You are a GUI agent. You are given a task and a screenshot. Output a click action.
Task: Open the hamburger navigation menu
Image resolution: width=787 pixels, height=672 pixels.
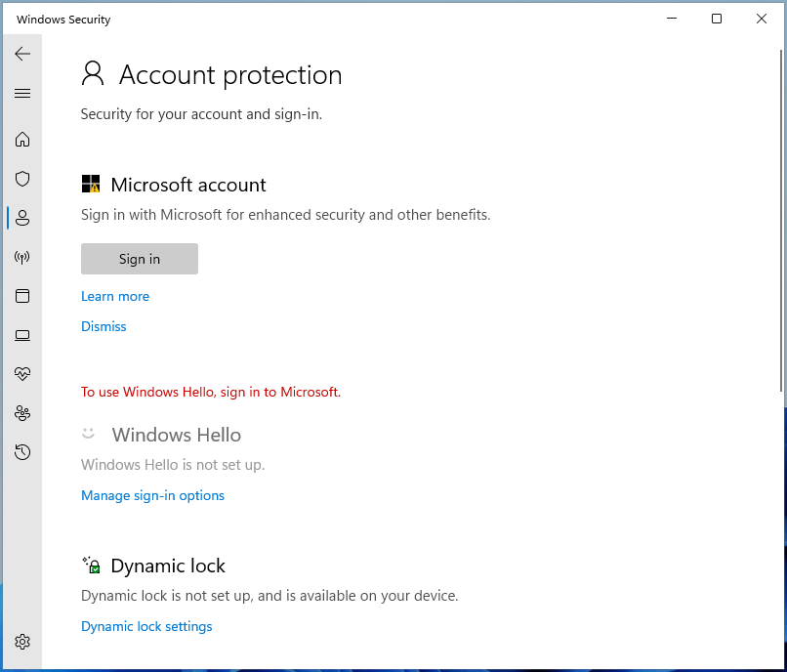(x=22, y=94)
